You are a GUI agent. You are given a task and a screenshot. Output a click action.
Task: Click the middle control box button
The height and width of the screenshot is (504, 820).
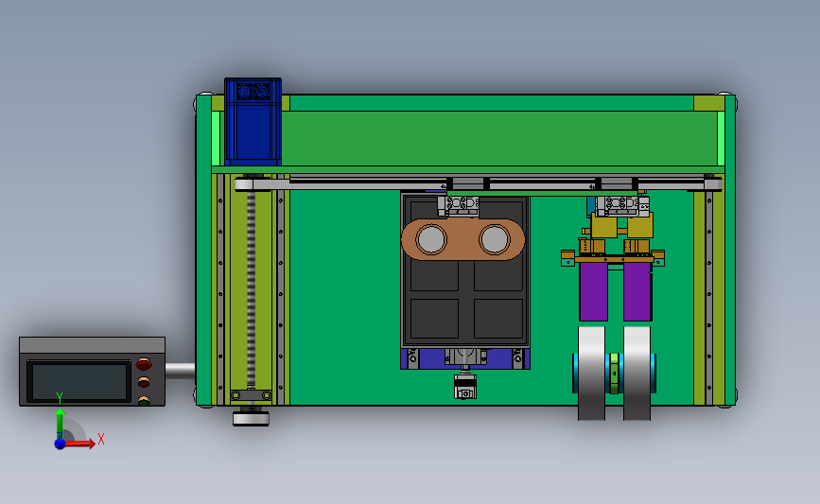[x=144, y=383]
